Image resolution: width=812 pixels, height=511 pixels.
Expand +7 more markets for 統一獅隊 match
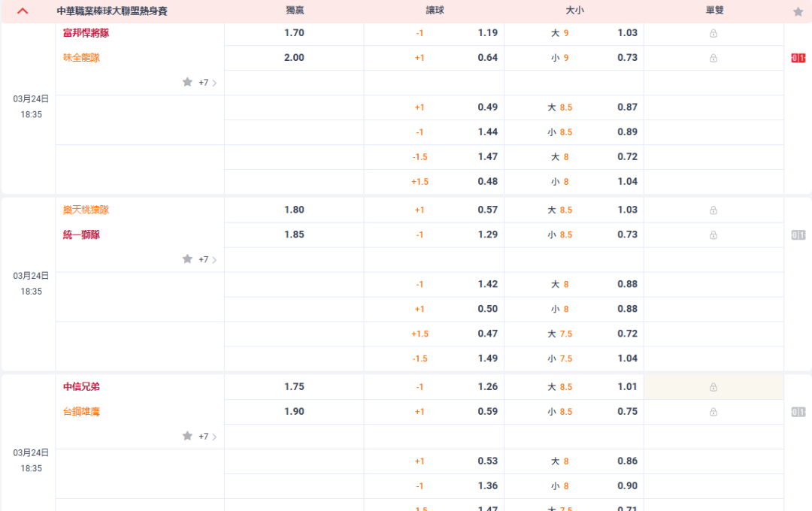coord(208,259)
